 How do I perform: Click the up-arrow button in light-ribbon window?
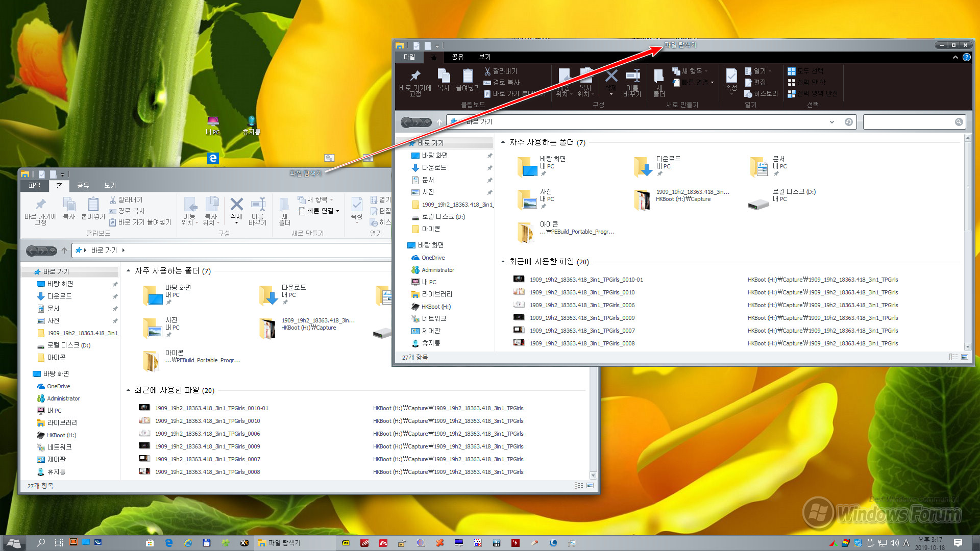64,251
